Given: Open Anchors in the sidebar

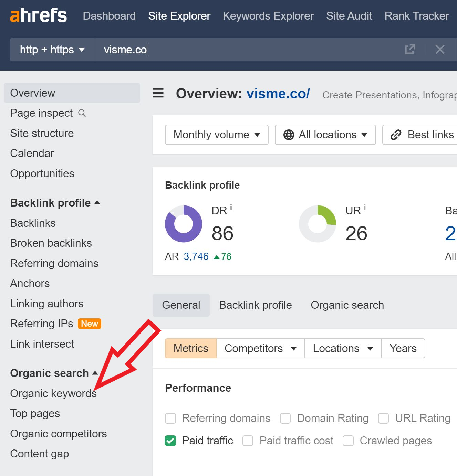Looking at the screenshot, I should (x=30, y=283).
